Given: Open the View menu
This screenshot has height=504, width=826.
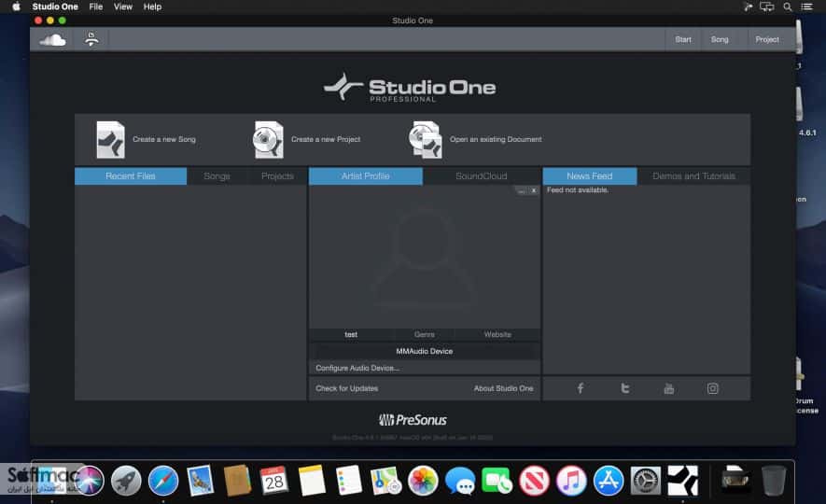Looking at the screenshot, I should tap(123, 7).
